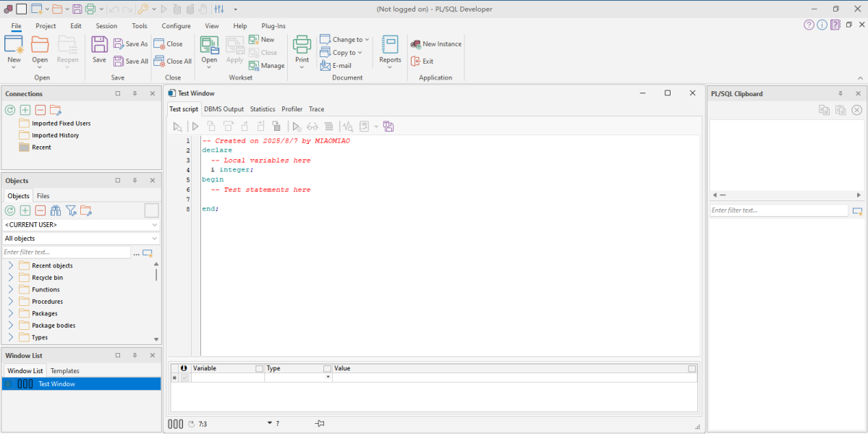The height and width of the screenshot is (434, 868).
Task: Toggle the variable row checkbox in grid
Action: click(184, 378)
